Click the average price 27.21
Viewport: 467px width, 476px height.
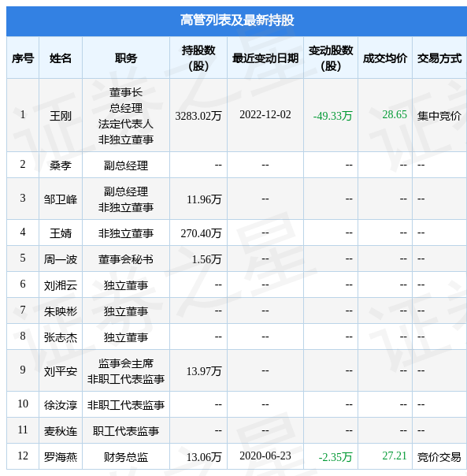(x=395, y=456)
